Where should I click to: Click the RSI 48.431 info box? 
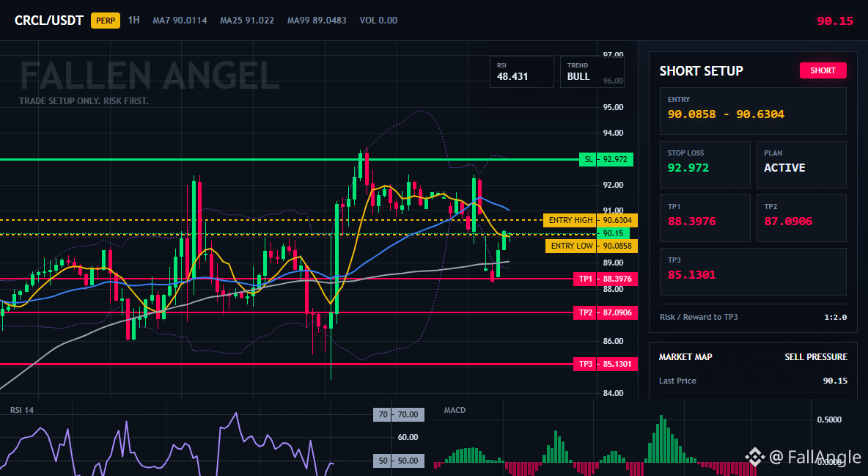pos(521,71)
